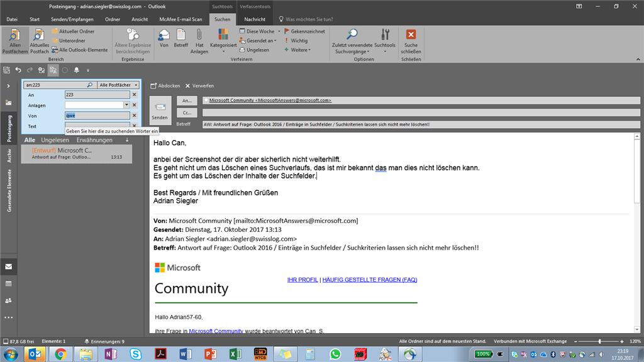Toggle sort order arrow in message list
Image resolution: width=644 pixels, height=362 pixels.
127,140
